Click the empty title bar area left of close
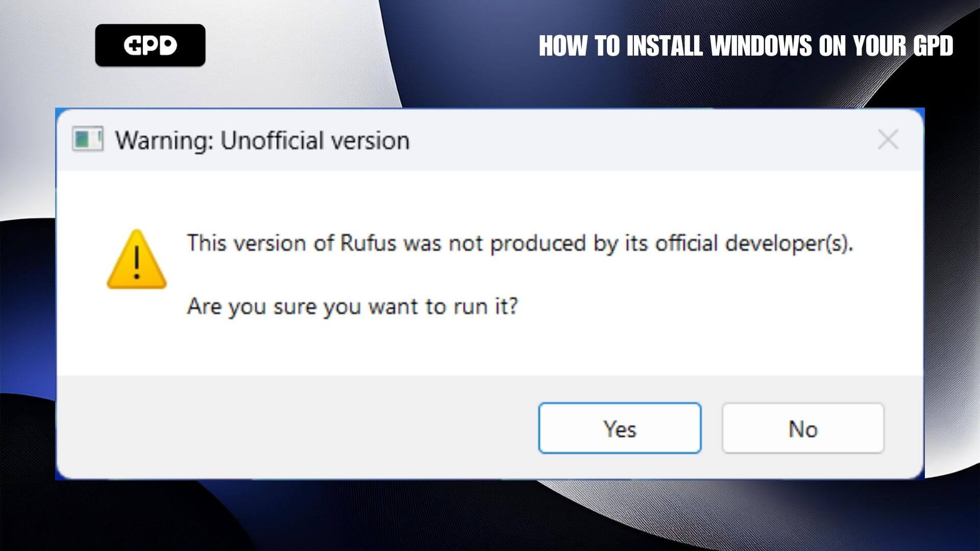This screenshot has width=980, height=551. click(x=638, y=139)
